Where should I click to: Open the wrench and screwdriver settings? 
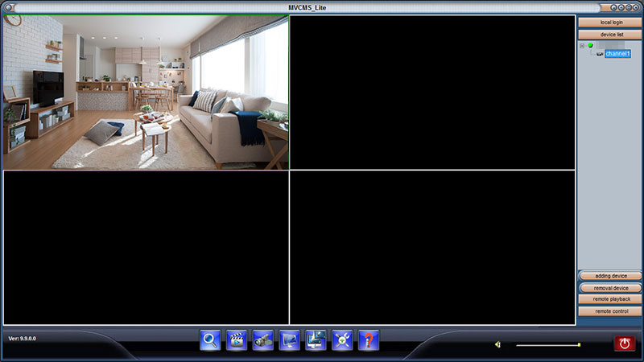click(x=342, y=340)
